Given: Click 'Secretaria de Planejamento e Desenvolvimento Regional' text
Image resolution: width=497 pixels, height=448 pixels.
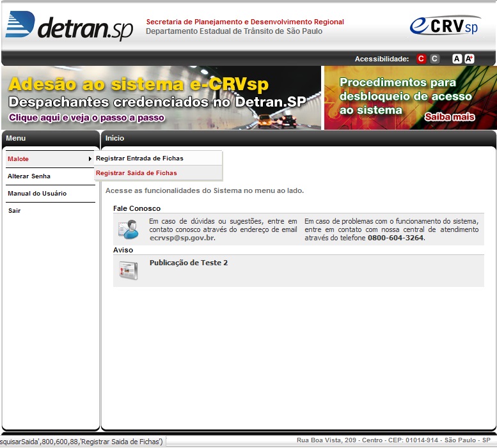Looking at the screenshot, I should click(245, 22).
